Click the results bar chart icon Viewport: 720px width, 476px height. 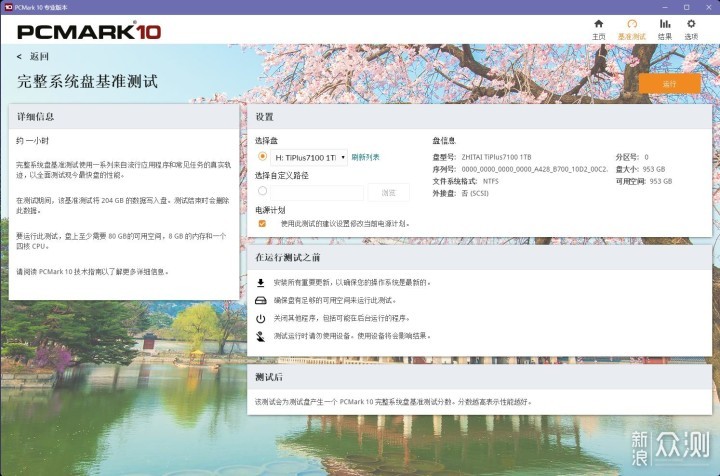(x=665, y=23)
